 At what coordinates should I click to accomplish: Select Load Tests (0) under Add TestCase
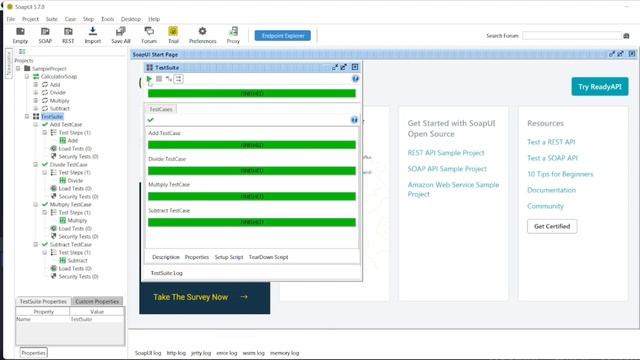75,149
